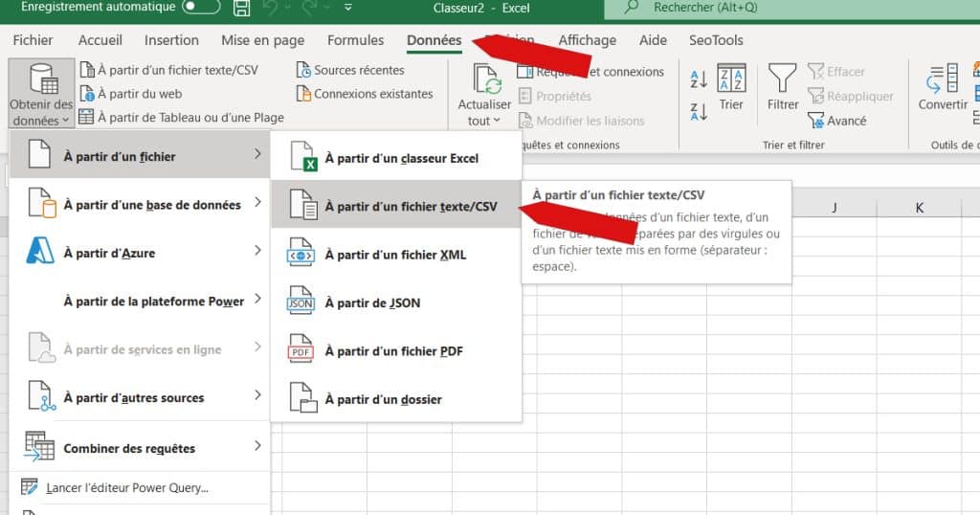Select the Données tab
The width and height of the screenshot is (980, 515).
pos(434,40)
